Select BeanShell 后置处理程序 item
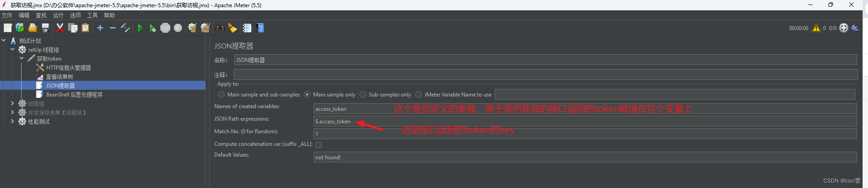868x188 pixels. 74,95
